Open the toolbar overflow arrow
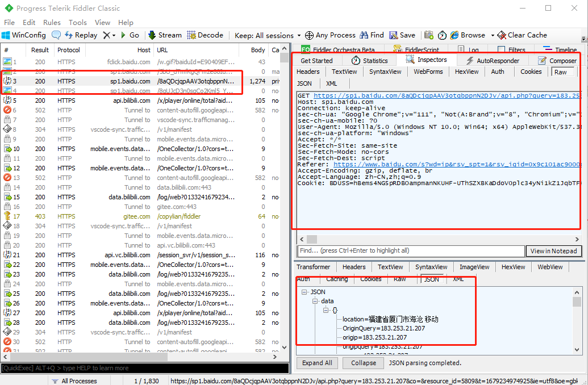Screen dimensions: 588x385 (583, 39)
